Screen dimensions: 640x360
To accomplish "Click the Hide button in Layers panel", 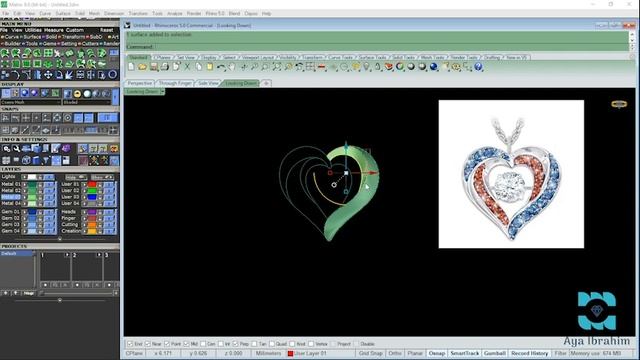I will [76, 177].
